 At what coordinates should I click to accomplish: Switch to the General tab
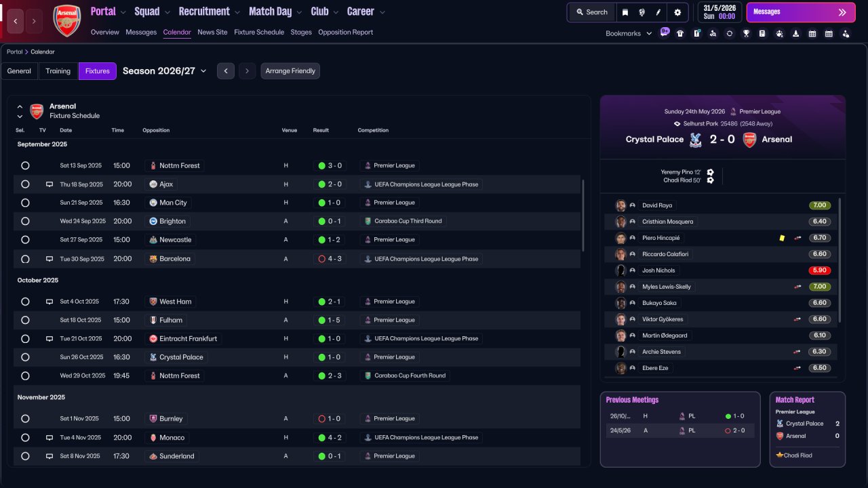pyautogui.click(x=19, y=71)
